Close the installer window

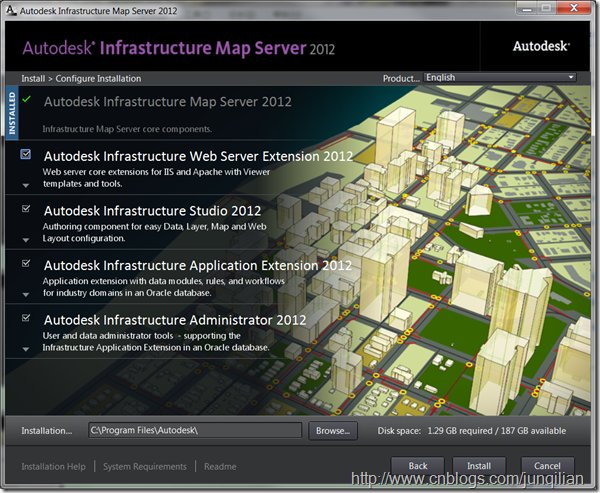click(574, 8)
